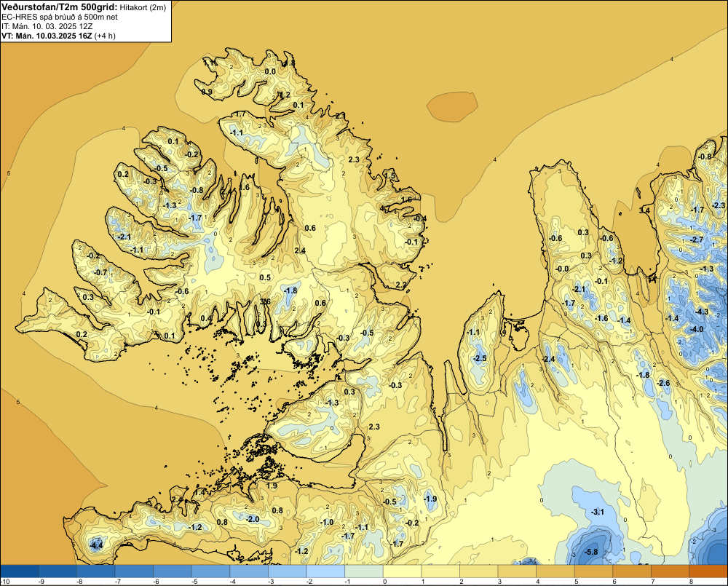
Task: Click the '-10' legend scale label
Action: pos(6,582)
